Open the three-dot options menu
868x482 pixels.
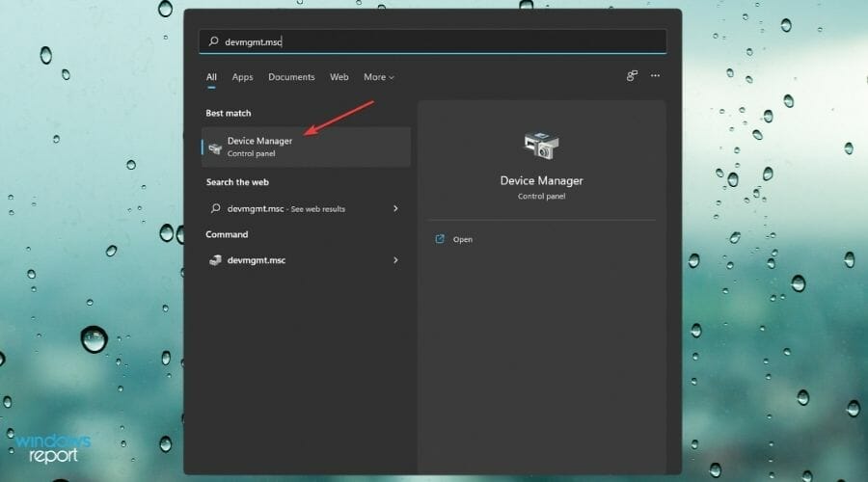click(655, 76)
